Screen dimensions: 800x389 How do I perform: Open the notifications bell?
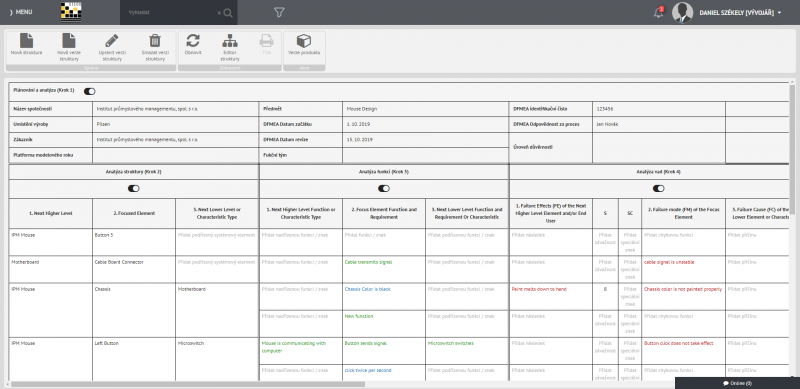[x=659, y=12]
